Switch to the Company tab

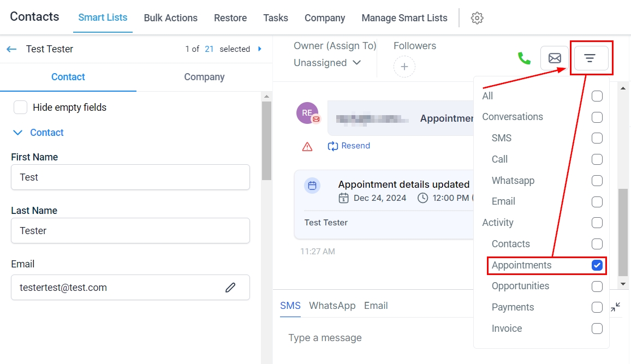pos(204,77)
